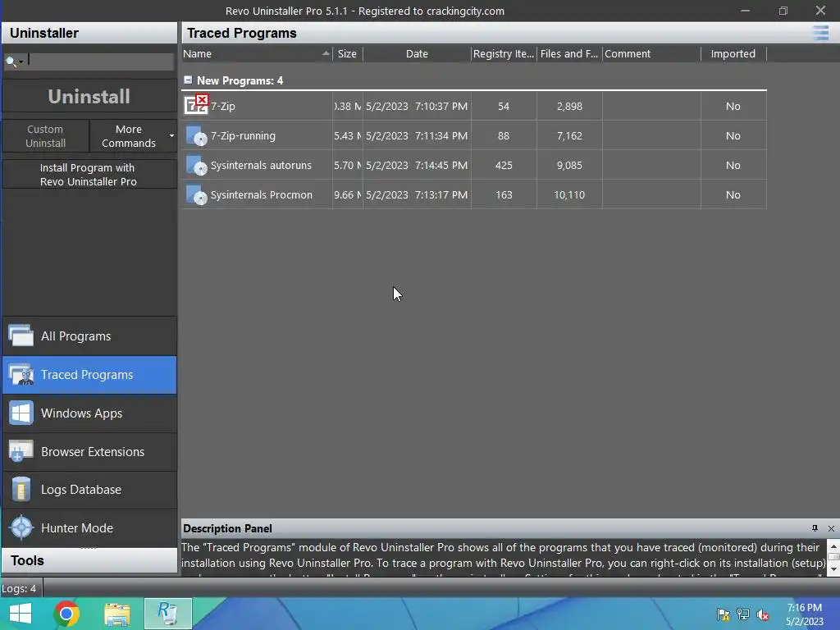Image resolution: width=840 pixels, height=630 pixels.
Task: Click the More Commands button
Action: tap(129, 136)
